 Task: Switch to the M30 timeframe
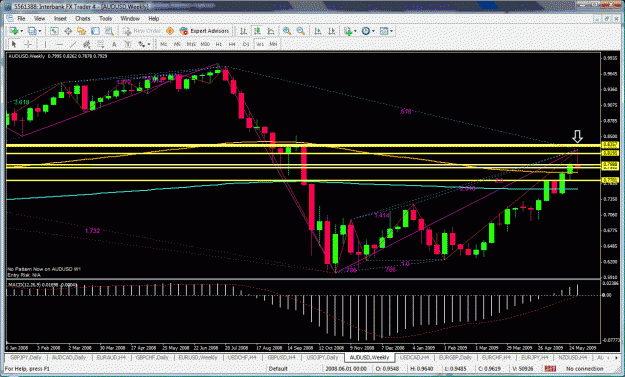pyautogui.click(x=205, y=44)
